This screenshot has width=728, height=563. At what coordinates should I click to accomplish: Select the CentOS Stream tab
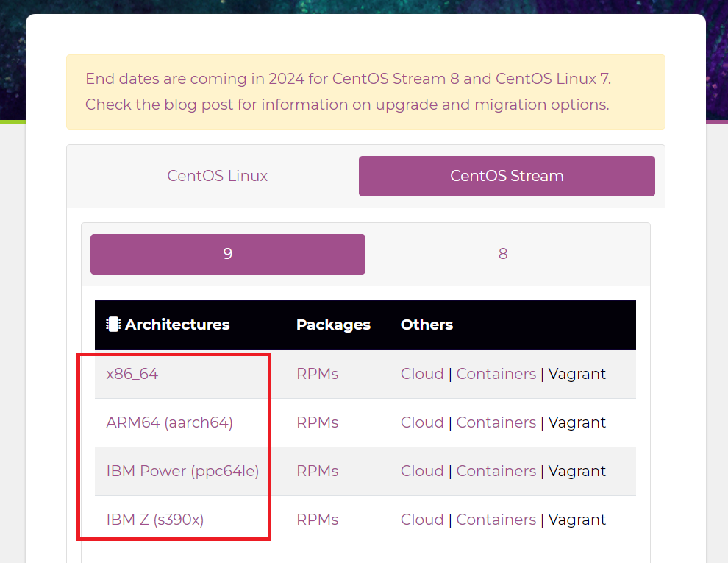pyautogui.click(x=507, y=176)
